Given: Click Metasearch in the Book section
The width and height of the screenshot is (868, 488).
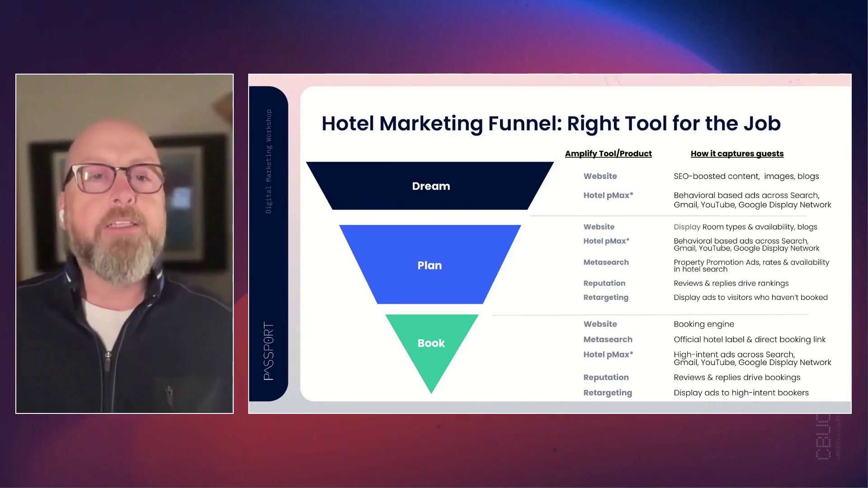Looking at the screenshot, I should point(608,339).
